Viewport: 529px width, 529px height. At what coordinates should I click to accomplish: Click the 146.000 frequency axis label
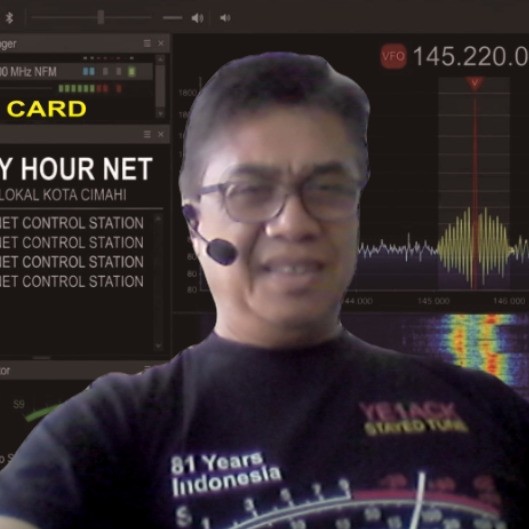(509, 301)
